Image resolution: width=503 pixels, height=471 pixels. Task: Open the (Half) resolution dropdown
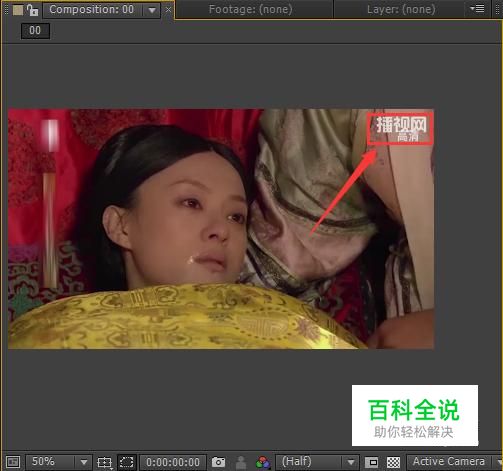click(x=317, y=462)
